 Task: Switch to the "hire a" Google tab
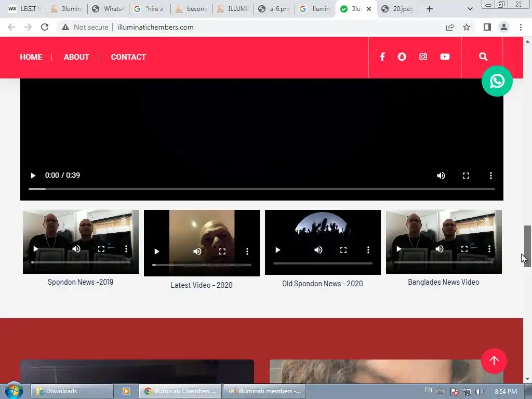coord(150,9)
